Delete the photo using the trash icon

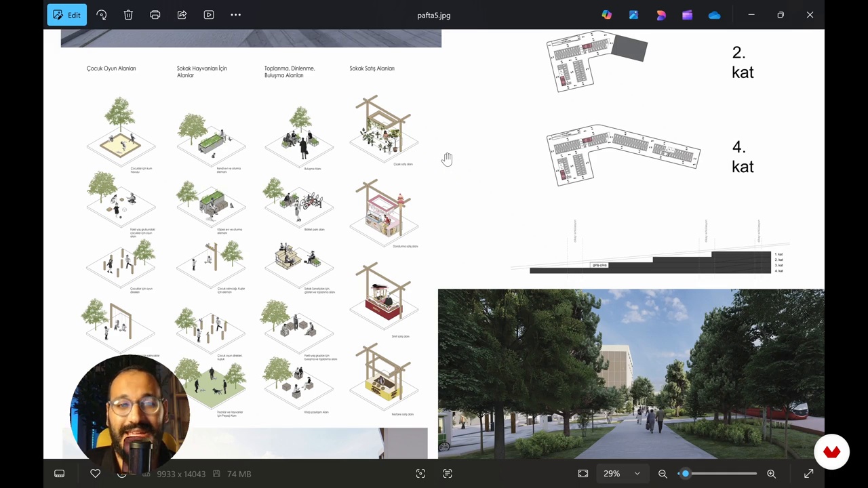point(128,15)
